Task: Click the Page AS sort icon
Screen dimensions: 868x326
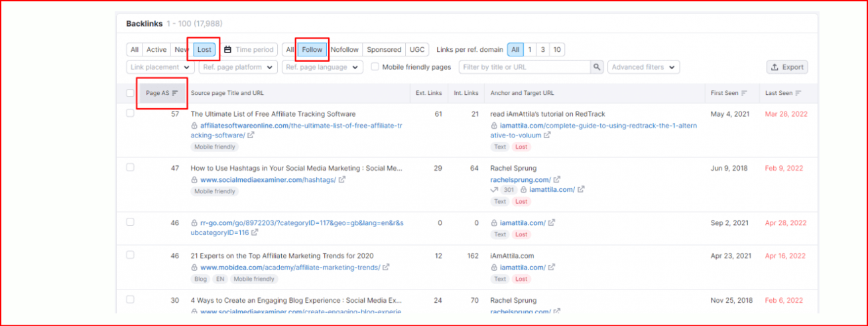Action: point(175,93)
